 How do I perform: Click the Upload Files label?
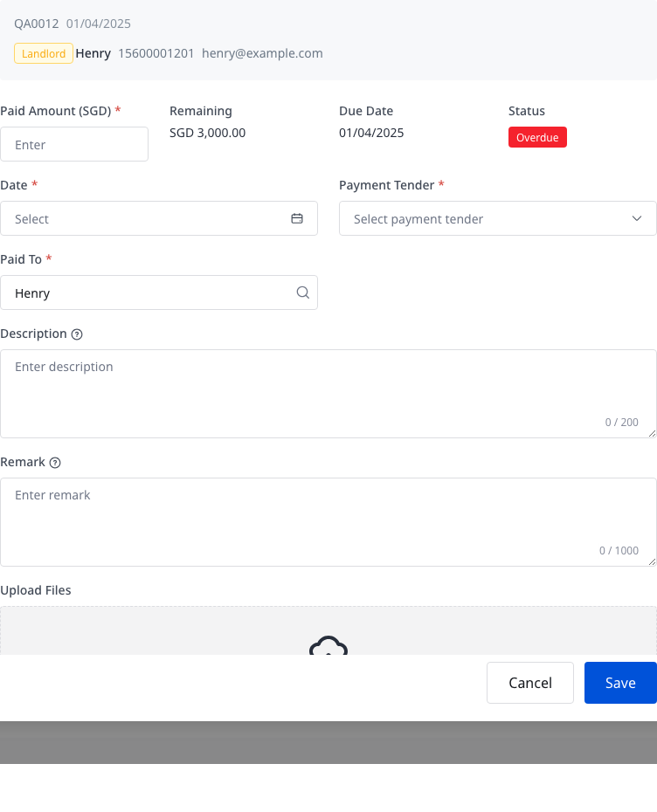(36, 590)
